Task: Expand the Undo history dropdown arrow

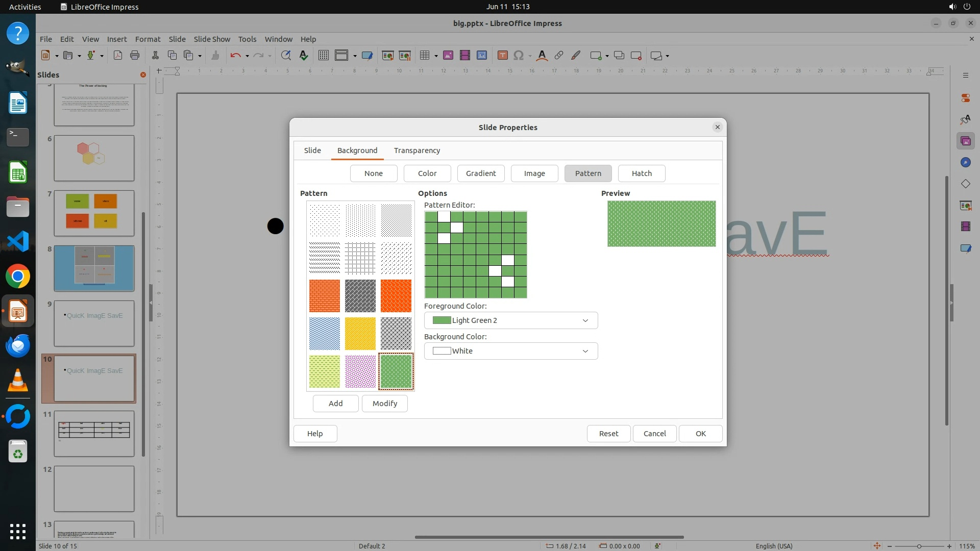Action: [247, 56]
